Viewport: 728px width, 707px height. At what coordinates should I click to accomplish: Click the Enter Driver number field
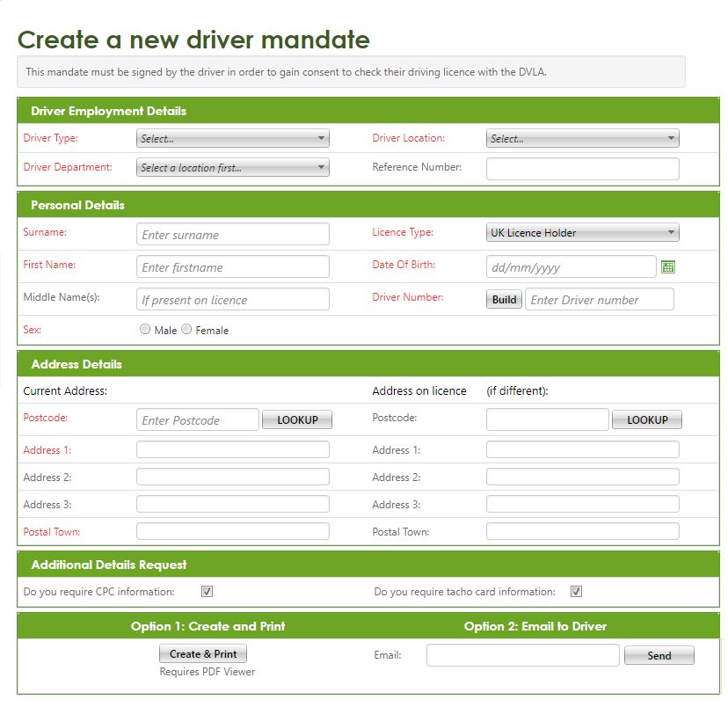599,300
